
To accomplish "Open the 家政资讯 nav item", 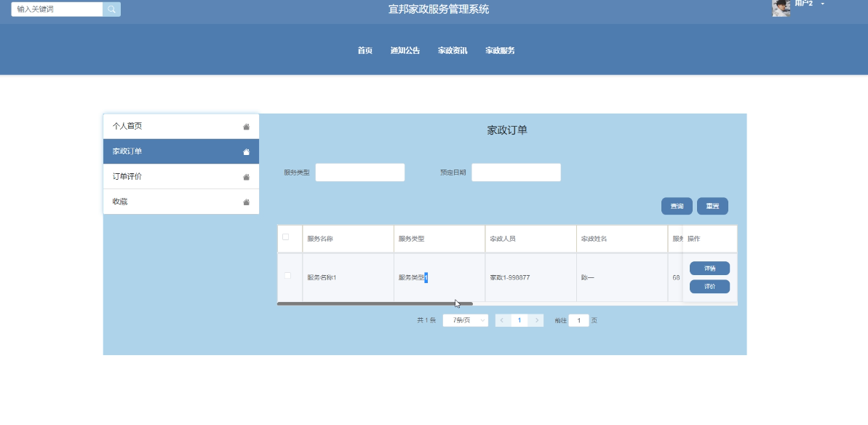I will (453, 50).
